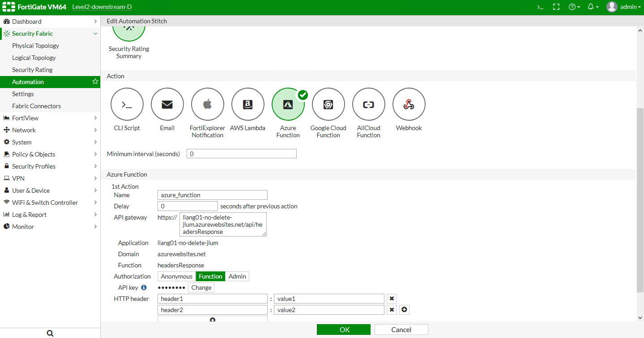Add a new HTTP header row after header2
Screen dimensions: 644x338
pyautogui.click(x=404, y=310)
